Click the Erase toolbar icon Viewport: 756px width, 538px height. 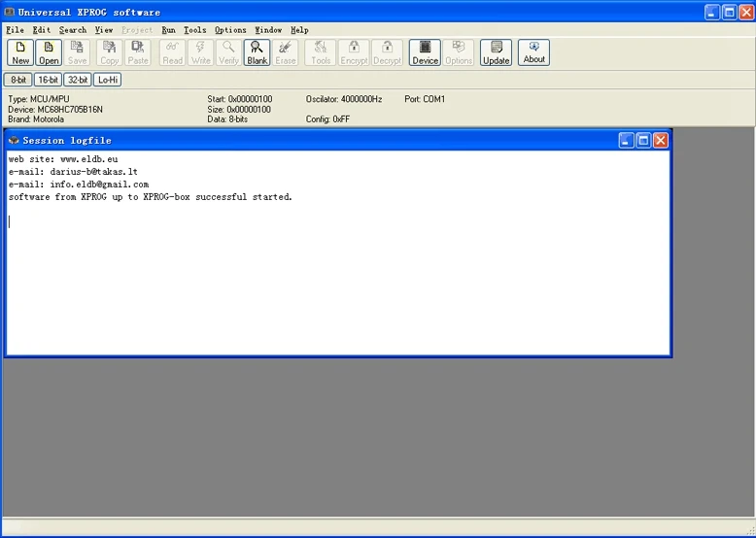point(286,52)
